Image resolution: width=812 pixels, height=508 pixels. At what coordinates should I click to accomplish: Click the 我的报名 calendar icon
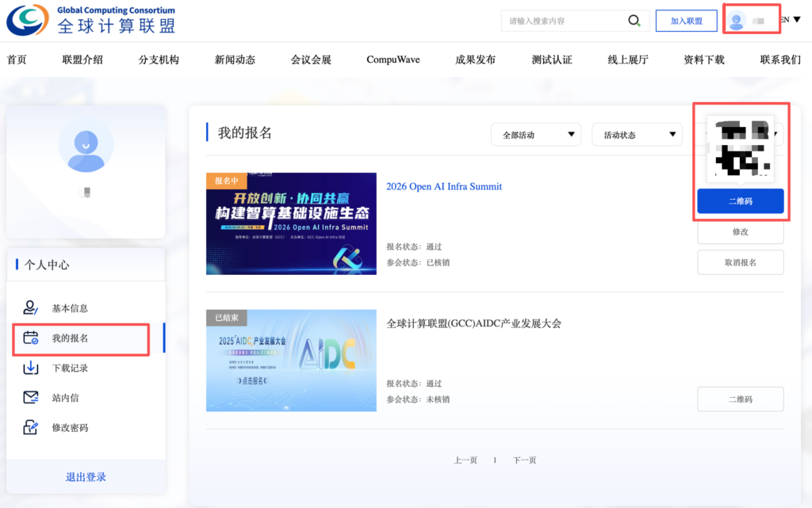point(31,338)
